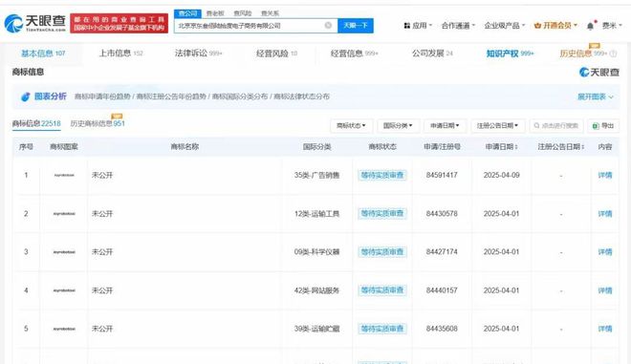This screenshot has height=364, width=631.
Task: Click the search magnifier in the table filter
Action: (536, 126)
